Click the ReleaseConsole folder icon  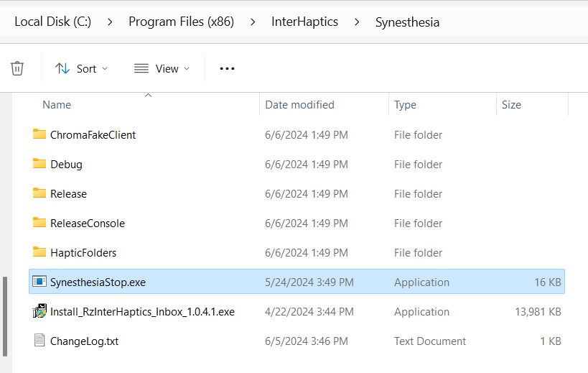(39, 223)
